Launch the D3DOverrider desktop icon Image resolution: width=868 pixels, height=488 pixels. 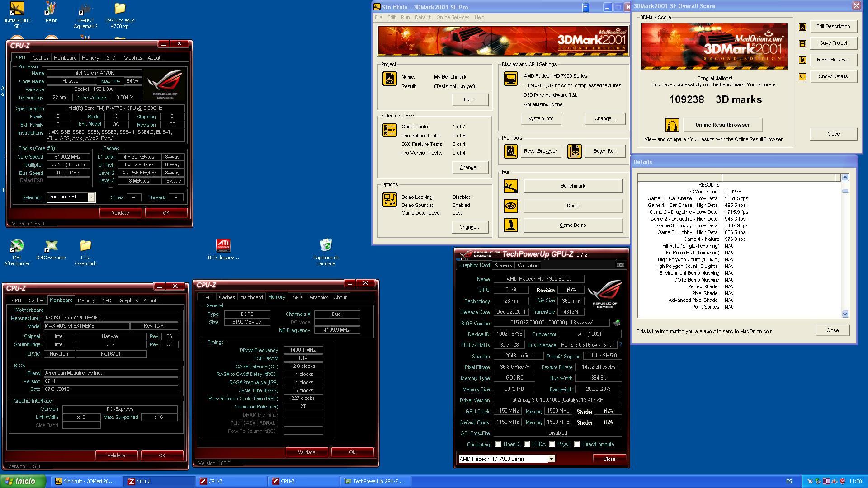(51, 249)
